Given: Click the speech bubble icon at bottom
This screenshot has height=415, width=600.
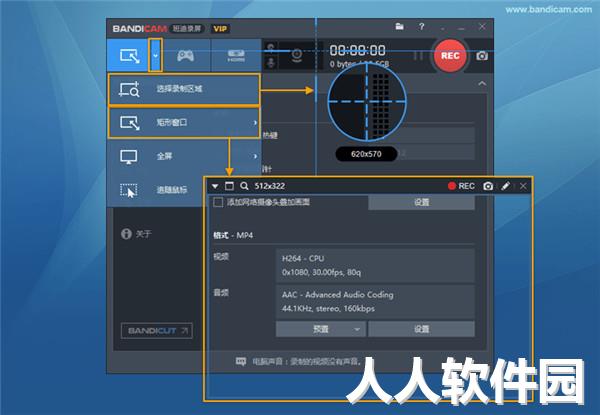Looking at the screenshot, I should point(241,361).
